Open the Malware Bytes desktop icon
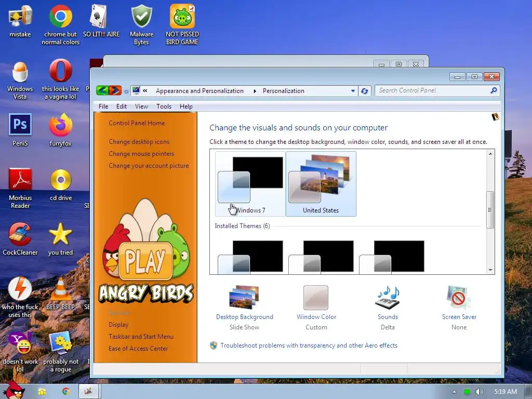The image size is (532, 399). pyautogui.click(x=141, y=24)
